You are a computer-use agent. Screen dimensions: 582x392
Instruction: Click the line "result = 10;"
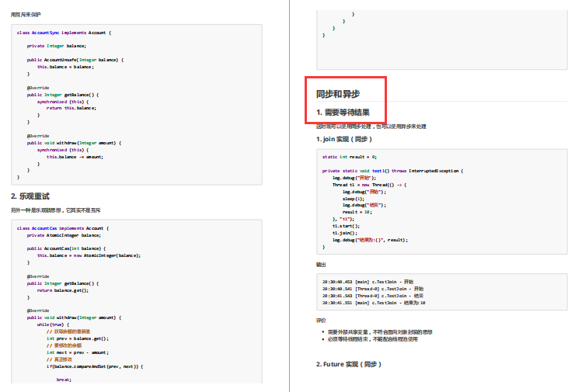click(x=357, y=212)
